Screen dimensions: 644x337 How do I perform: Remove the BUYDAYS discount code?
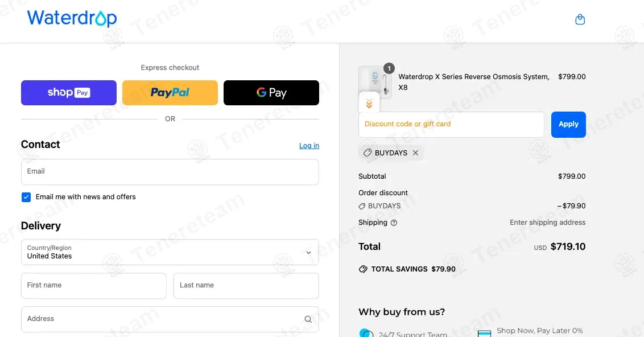point(416,153)
